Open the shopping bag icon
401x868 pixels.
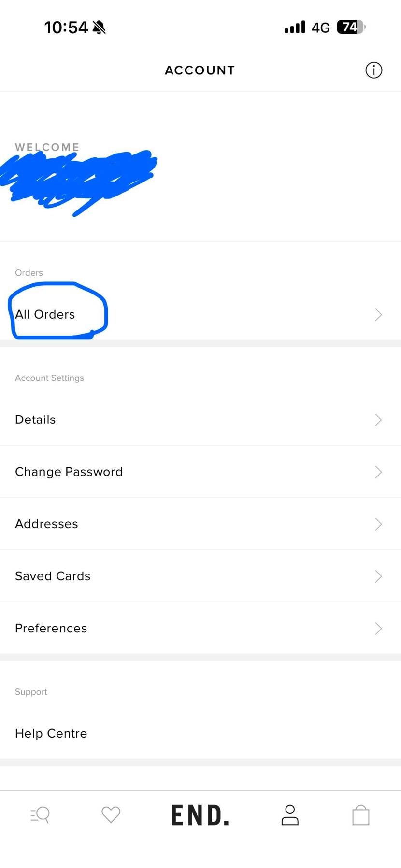tap(361, 815)
